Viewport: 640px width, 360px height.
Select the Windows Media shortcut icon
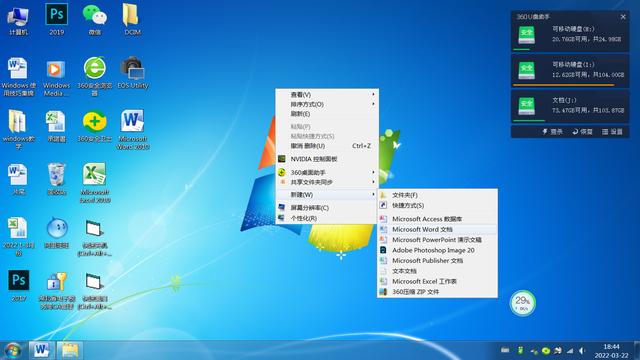[56, 78]
